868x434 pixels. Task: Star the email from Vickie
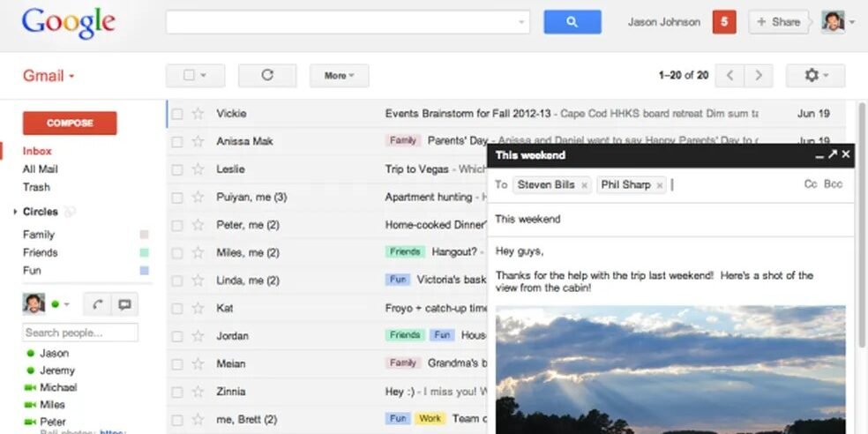198,114
